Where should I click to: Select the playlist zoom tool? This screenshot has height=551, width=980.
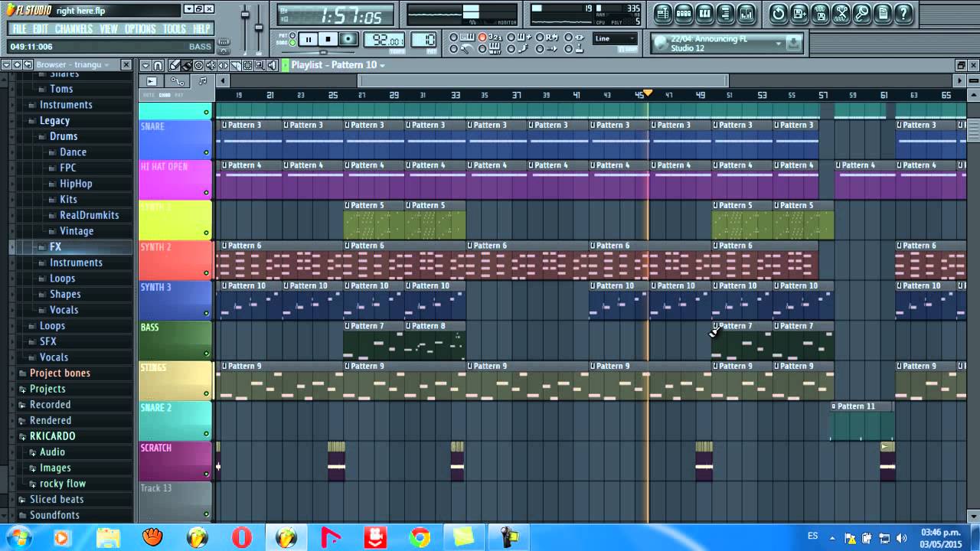(x=258, y=65)
